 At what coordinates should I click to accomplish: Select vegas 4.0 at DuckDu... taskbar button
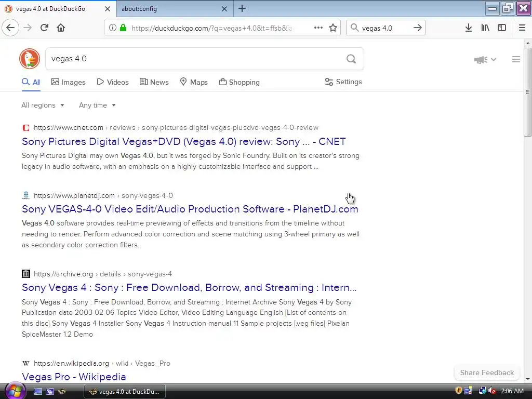coord(125,391)
